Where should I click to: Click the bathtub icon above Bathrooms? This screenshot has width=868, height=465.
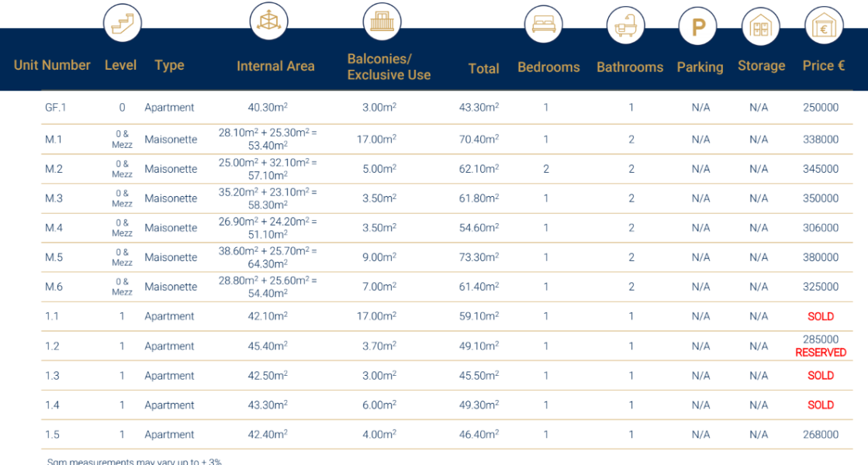pos(625,27)
